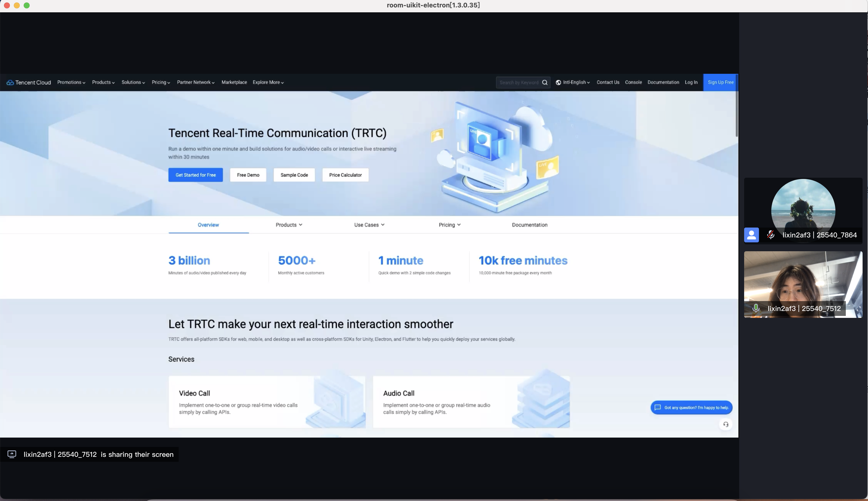868x501 pixels.
Task: Open the Explore More dropdown
Action: (268, 82)
